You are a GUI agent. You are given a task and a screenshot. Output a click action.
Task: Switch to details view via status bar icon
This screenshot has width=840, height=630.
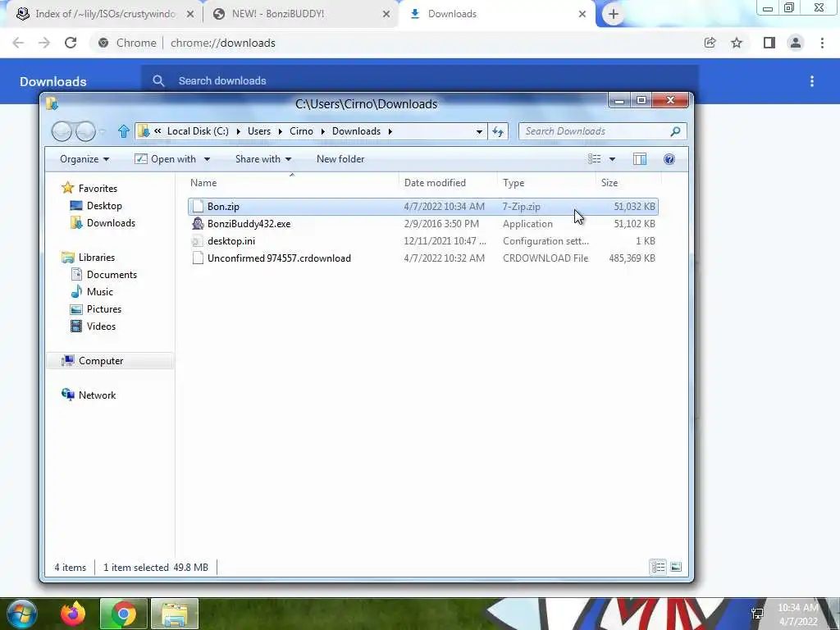658,567
